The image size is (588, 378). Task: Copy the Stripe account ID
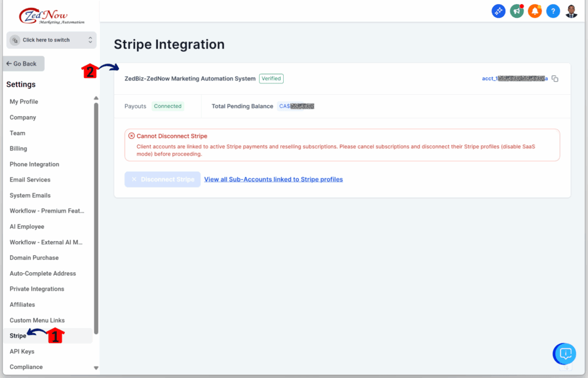tap(555, 79)
